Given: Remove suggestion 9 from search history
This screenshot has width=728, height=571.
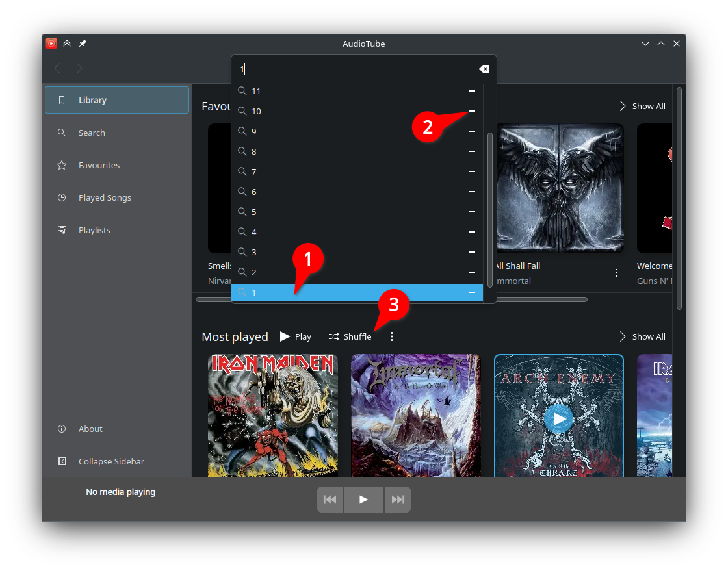Looking at the screenshot, I should click(x=472, y=131).
